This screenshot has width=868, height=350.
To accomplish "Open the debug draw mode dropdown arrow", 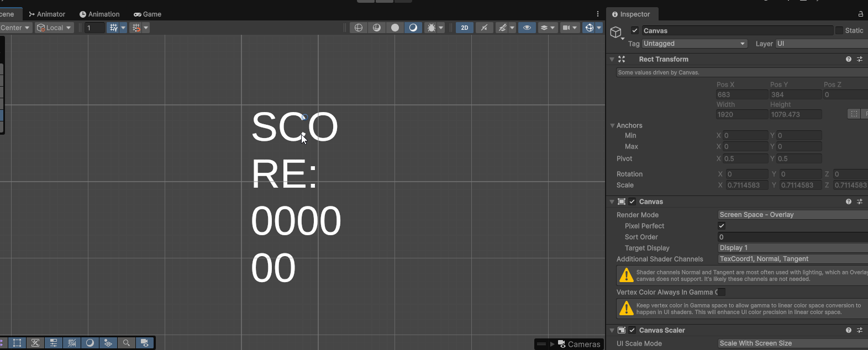I will click(x=441, y=28).
